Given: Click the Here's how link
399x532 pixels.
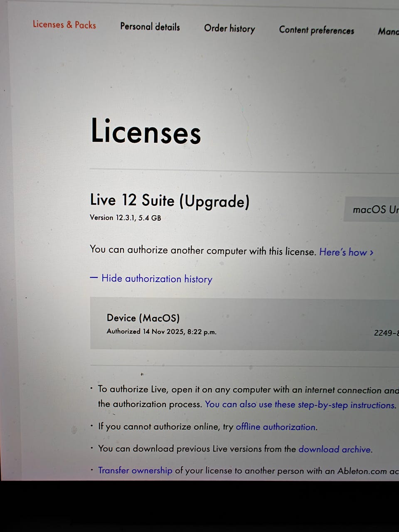Looking at the screenshot, I should pyautogui.click(x=343, y=252).
